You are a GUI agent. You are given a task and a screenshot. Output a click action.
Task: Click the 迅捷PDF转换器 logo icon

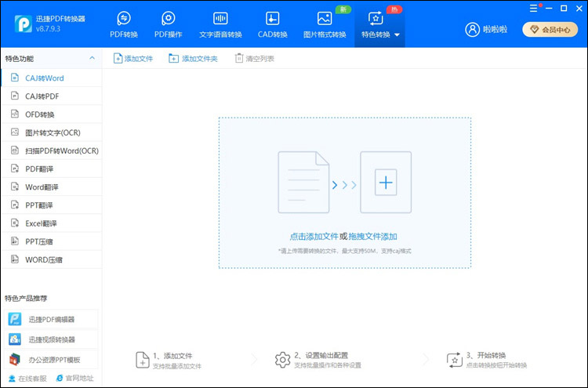24,24
